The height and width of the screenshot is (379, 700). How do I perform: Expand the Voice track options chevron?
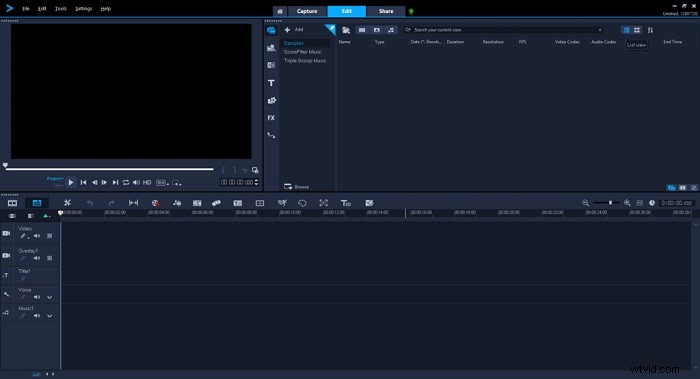[x=50, y=297]
